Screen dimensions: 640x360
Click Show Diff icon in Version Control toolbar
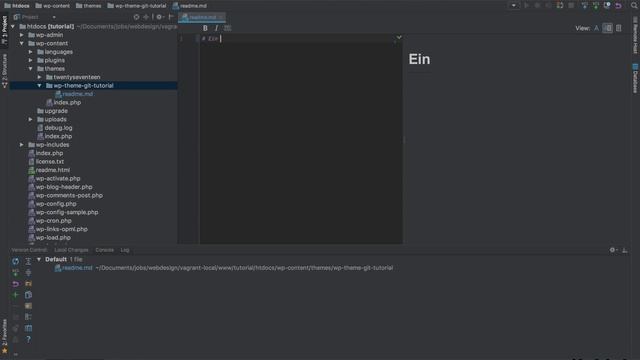point(28,295)
